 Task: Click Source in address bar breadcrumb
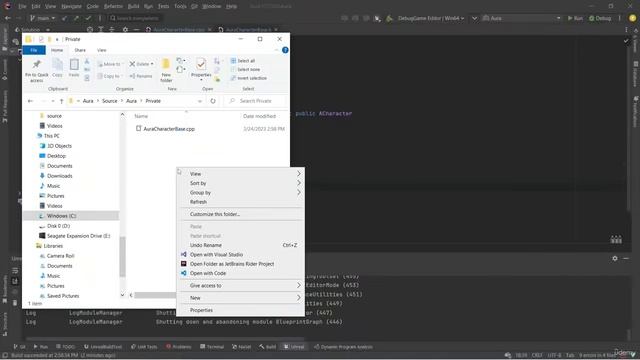pyautogui.click(x=109, y=101)
